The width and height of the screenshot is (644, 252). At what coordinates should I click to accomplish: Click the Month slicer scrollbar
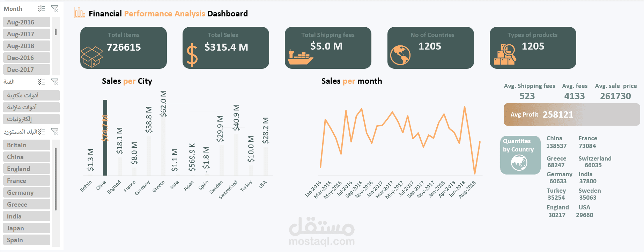click(56, 32)
